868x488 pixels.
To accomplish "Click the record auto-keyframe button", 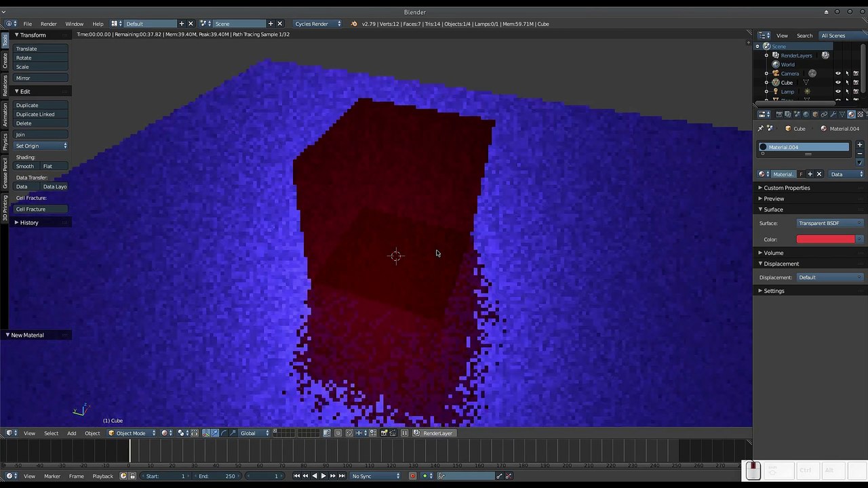I will coord(412,476).
